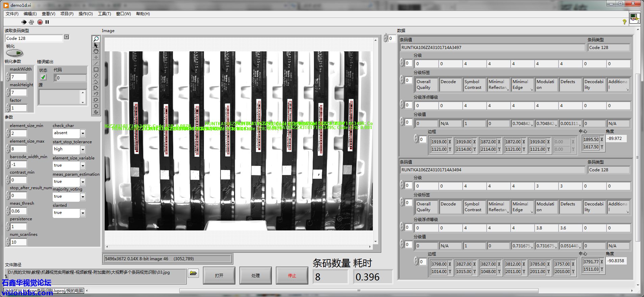Pause execution with the Pause icon

[x=47, y=22]
